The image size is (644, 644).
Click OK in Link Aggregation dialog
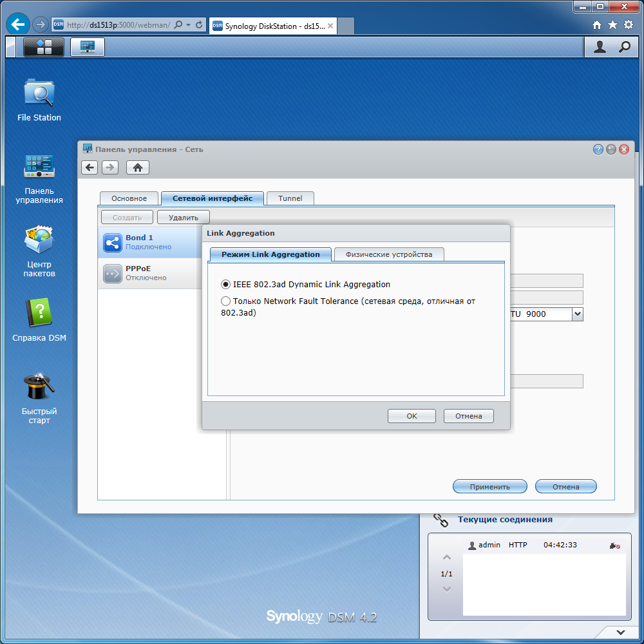pos(412,416)
